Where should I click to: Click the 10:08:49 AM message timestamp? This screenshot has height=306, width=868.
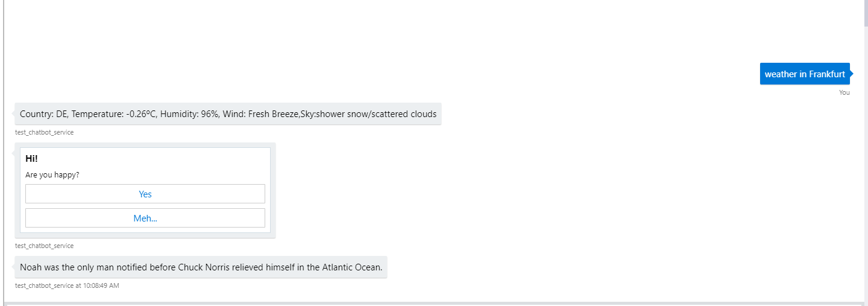pyautogui.click(x=98, y=285)
